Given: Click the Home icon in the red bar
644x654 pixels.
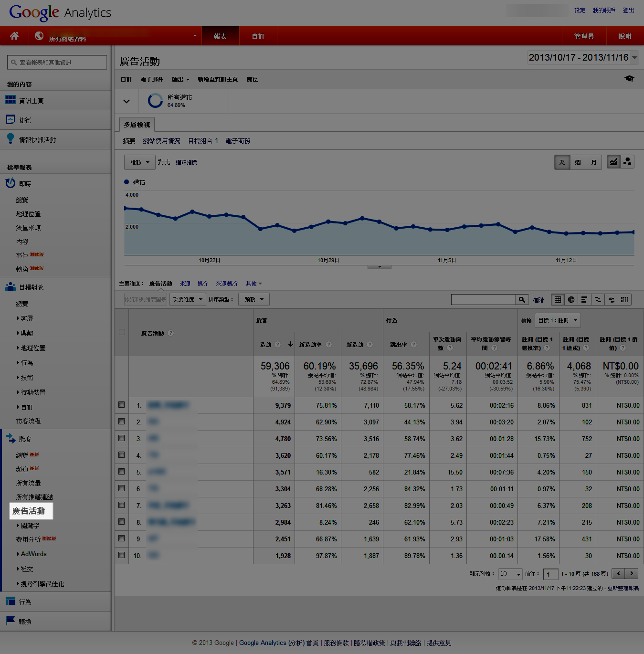Looking at the screenshot, I should [x=14, y=36].
